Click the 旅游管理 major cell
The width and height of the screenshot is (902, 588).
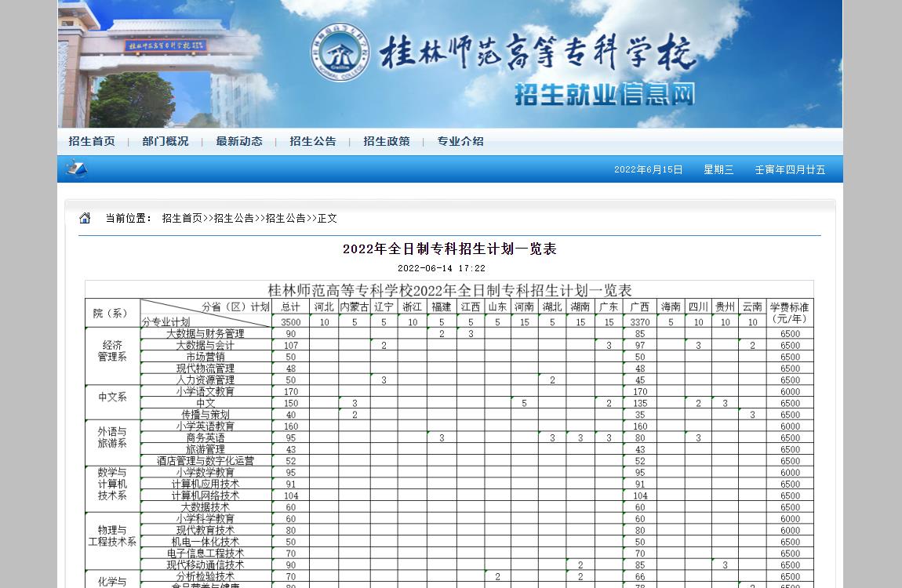205,449
